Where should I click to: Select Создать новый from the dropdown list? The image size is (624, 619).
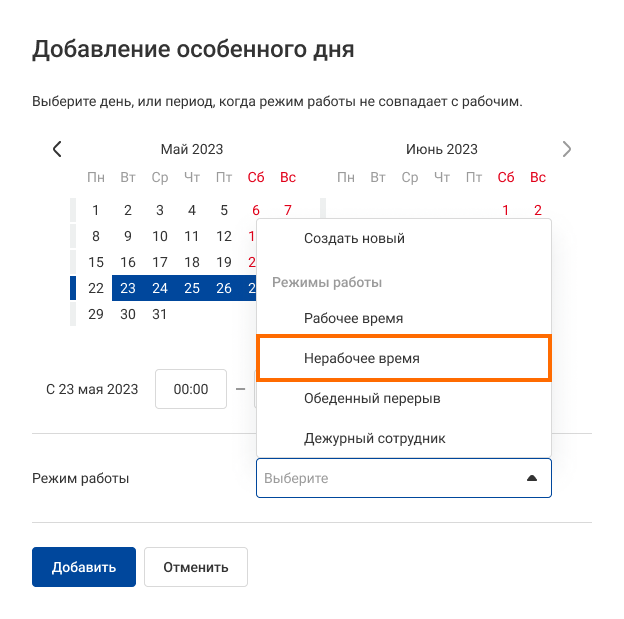(354, 239)
